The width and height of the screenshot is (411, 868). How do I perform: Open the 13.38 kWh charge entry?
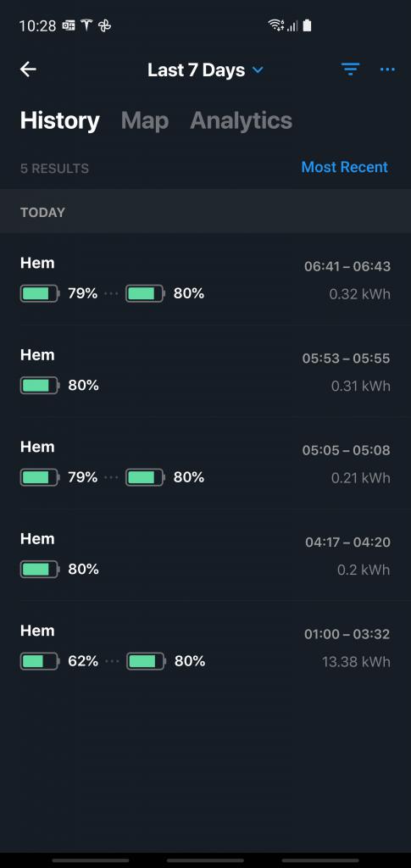205,647
